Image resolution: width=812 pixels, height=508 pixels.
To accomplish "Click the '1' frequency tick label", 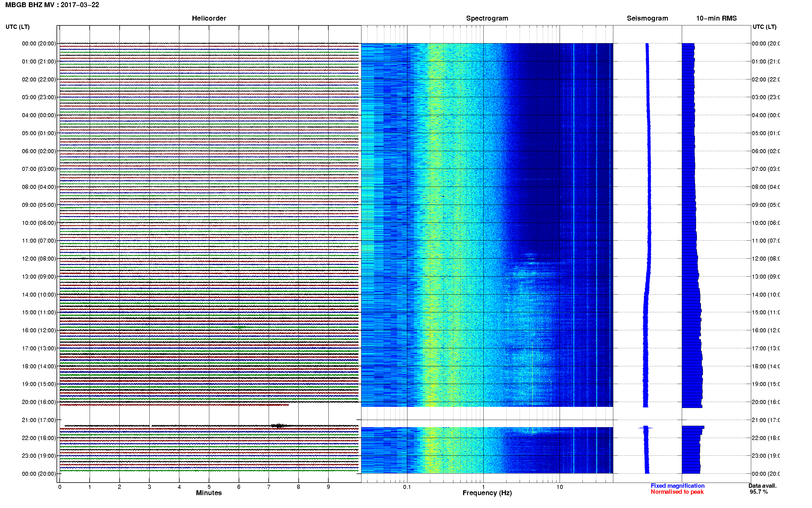I will (483, 487).
